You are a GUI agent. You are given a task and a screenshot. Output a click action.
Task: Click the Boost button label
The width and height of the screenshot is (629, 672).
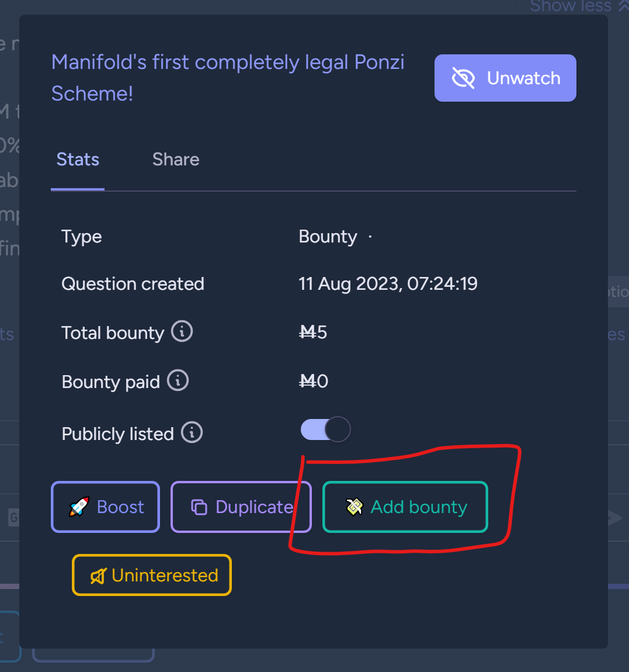[x=120, y=507]
